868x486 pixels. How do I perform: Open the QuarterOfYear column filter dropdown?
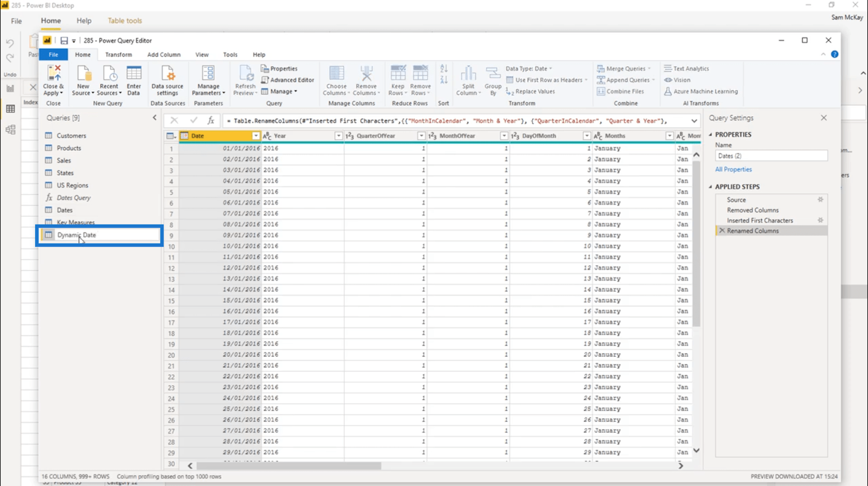(x=421, y=136)
